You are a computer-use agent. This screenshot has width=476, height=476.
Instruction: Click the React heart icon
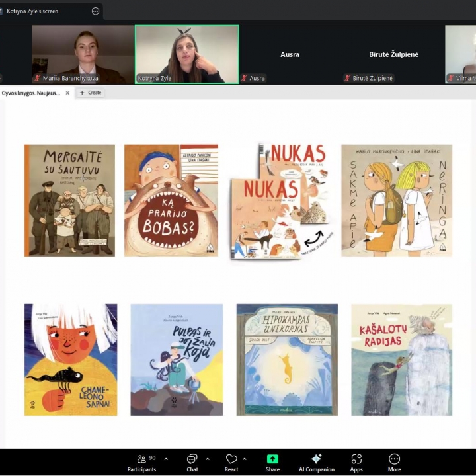(231, 461)
